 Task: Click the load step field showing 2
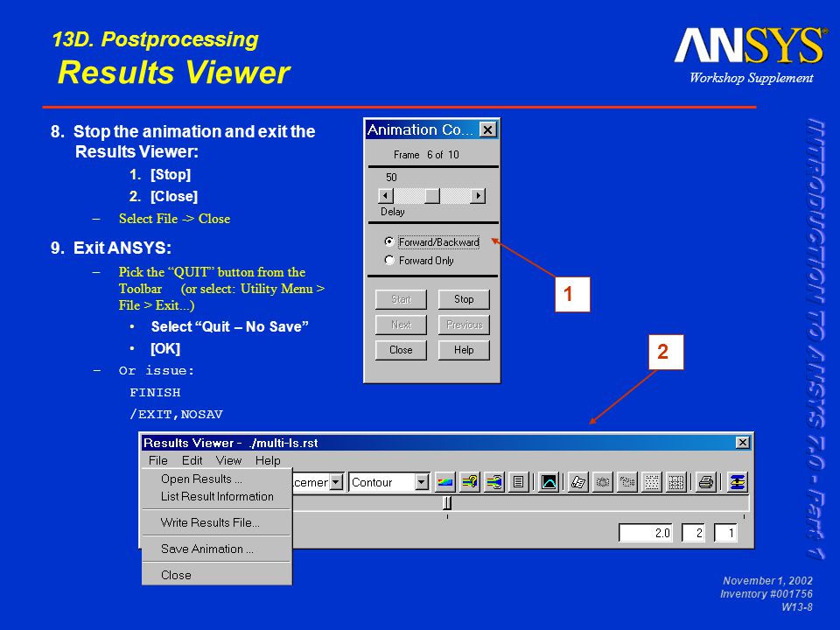tap(693, 533)
